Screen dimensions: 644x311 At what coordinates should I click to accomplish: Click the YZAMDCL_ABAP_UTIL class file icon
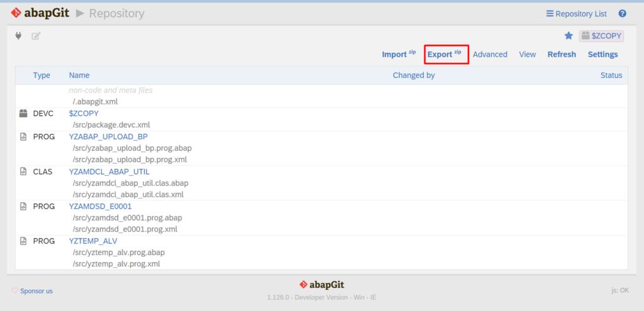23,171
